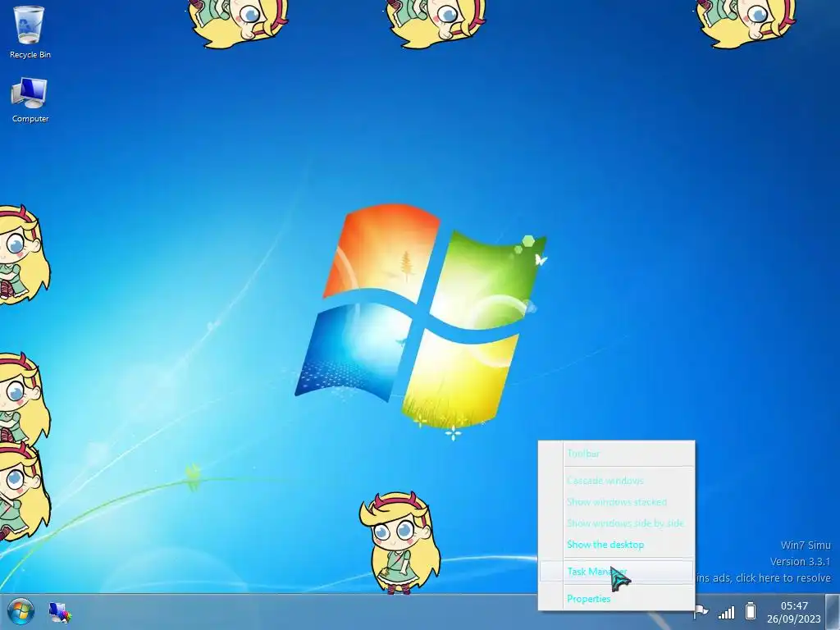Open the clock showing 05:47
The image size is (840, 630).
coord(794,612)
